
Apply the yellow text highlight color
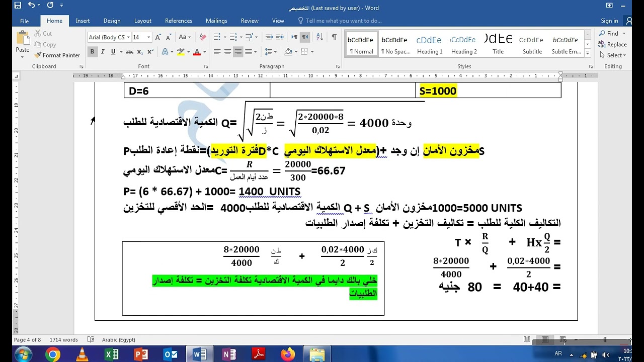click(180, 52)
